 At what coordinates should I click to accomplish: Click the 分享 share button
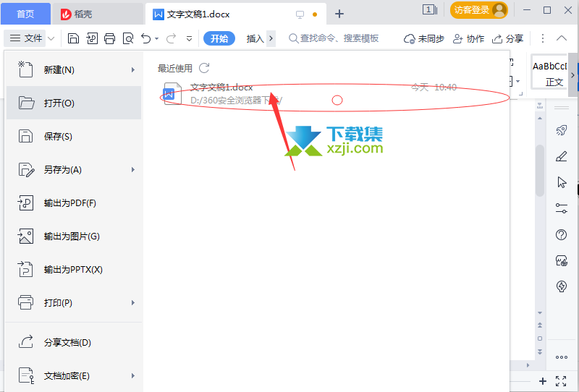click(x=508, y=38)
